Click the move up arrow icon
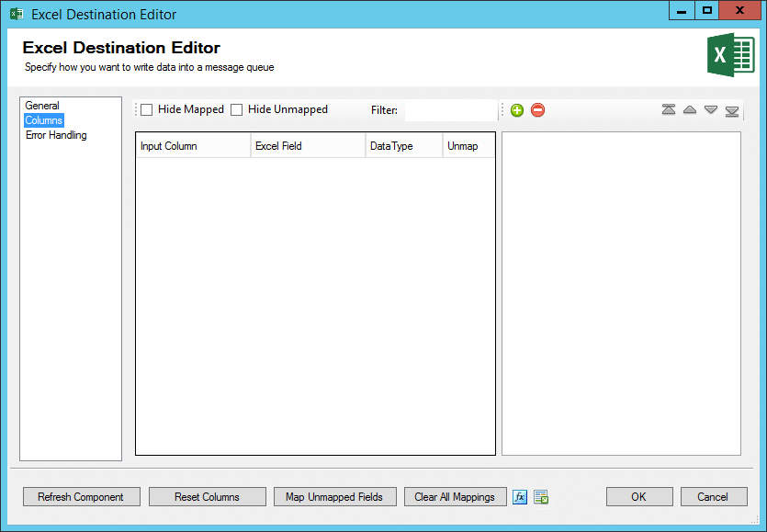This screenshot has width=767, height=532. pos(690,109)
